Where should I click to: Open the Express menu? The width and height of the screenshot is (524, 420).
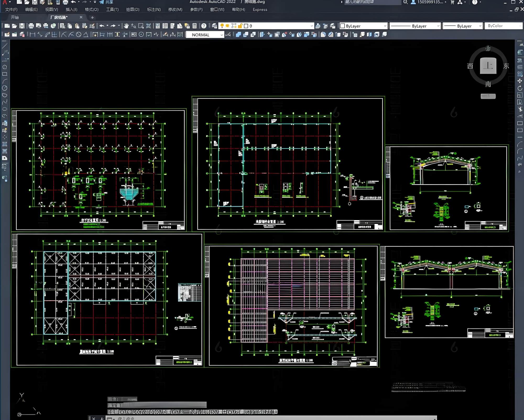coord(260,10)
